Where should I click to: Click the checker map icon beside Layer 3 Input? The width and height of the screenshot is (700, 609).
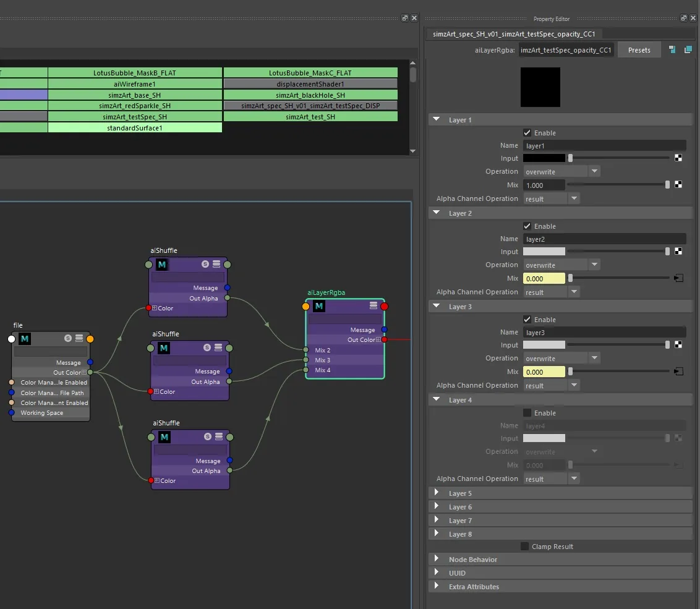pyautogui.click(x=678, y=344)
